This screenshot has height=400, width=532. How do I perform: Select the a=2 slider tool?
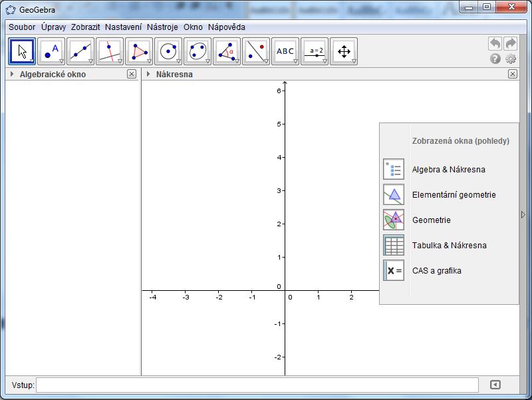pyautogui.click(x=314, y=51)
